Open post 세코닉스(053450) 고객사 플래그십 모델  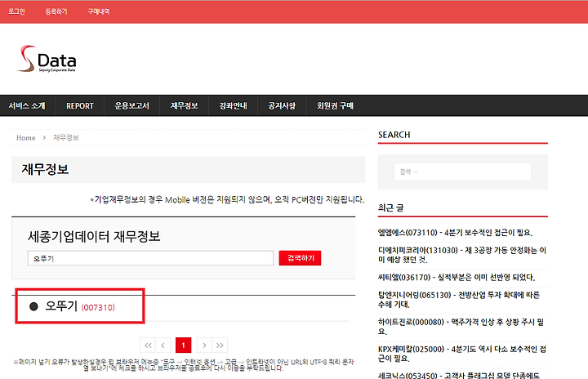(x=459, y=375)
